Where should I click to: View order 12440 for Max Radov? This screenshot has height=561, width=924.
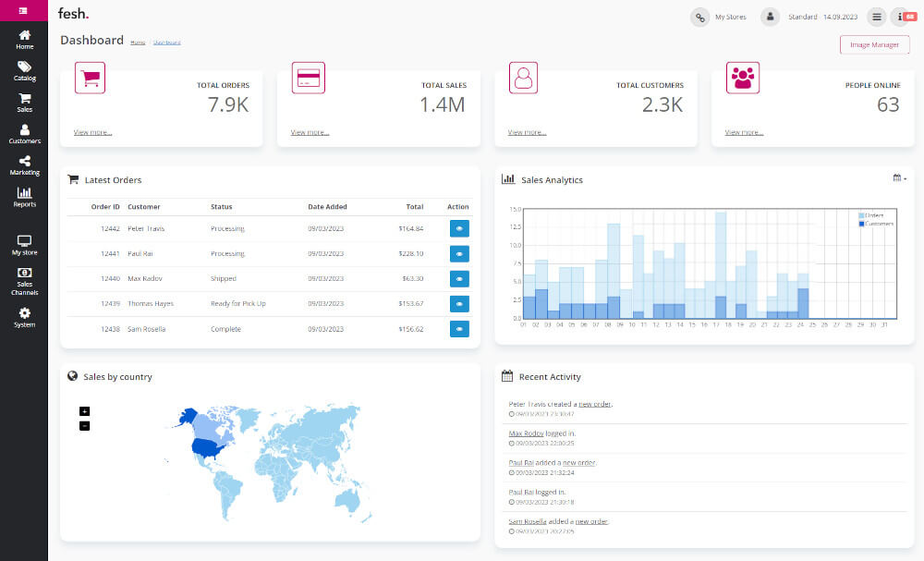pos(459,278)
